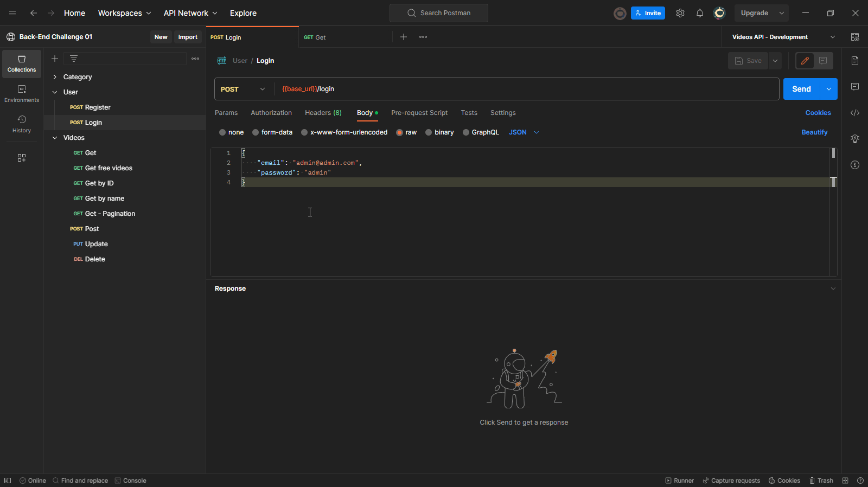Click the Send button

801,89
